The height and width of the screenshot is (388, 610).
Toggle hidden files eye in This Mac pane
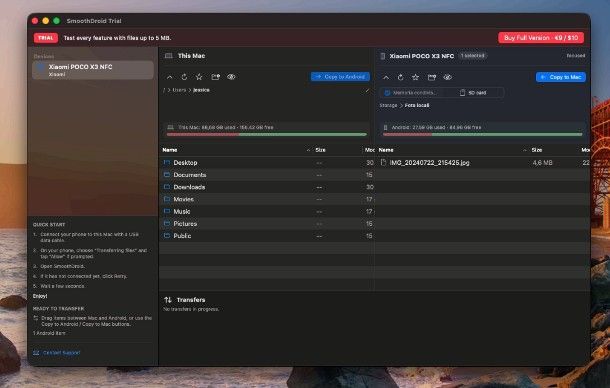231,77
